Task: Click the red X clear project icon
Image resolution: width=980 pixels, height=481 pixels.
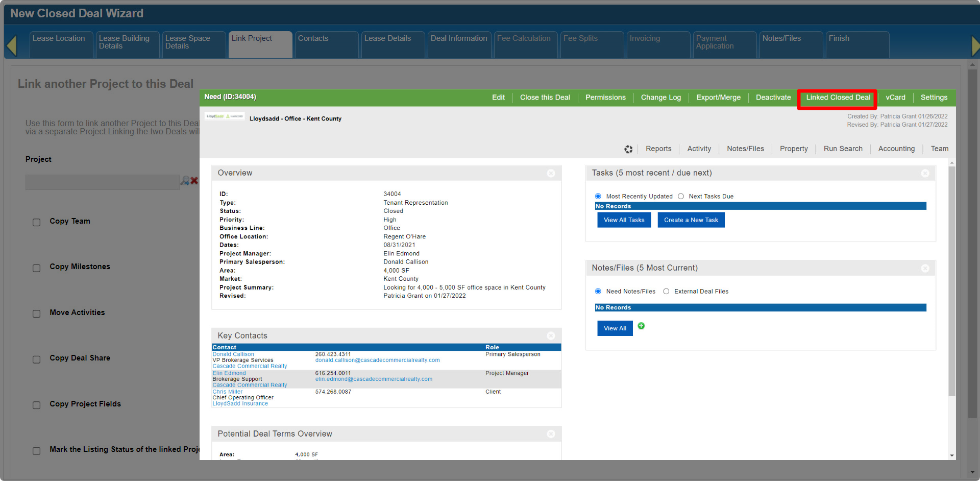Action: [194, 181]
